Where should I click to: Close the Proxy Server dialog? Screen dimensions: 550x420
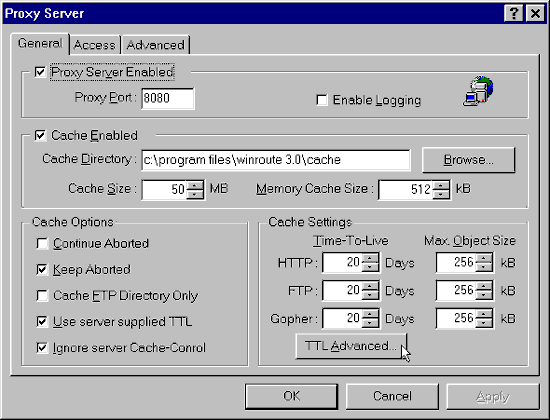535,14
